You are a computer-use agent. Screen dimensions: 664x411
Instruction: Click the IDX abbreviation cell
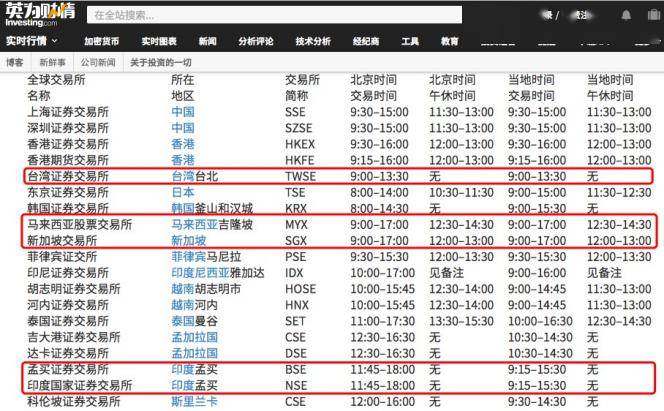point(294,273)
